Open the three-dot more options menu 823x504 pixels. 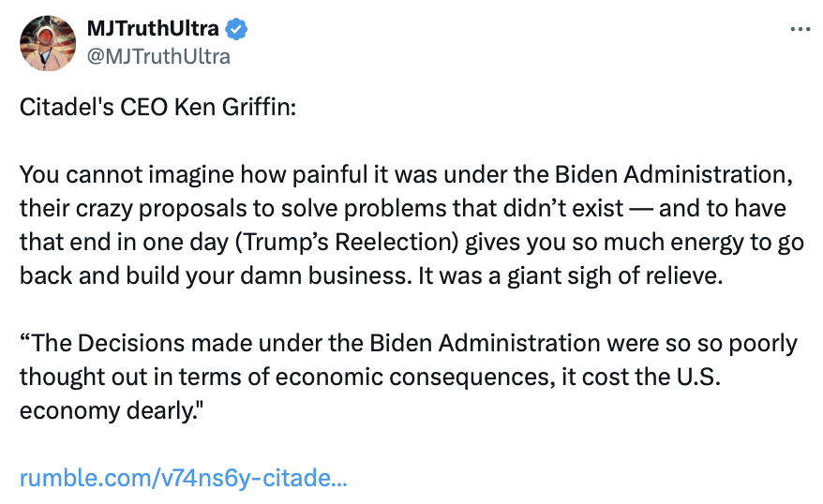[800, 29]
